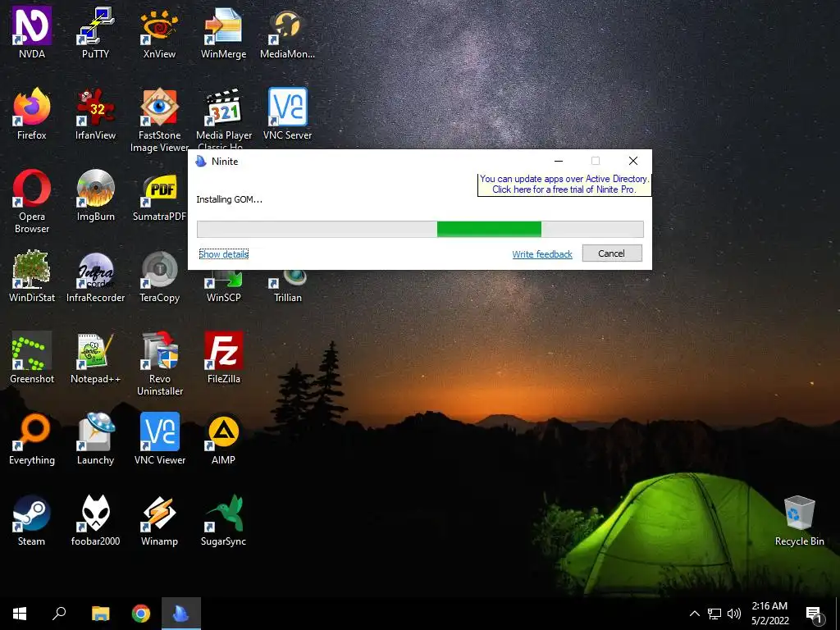Screen dimensions: 840x630
Task: Select the SugarSync hummingbird icon
Action: (x=223, y=519)
